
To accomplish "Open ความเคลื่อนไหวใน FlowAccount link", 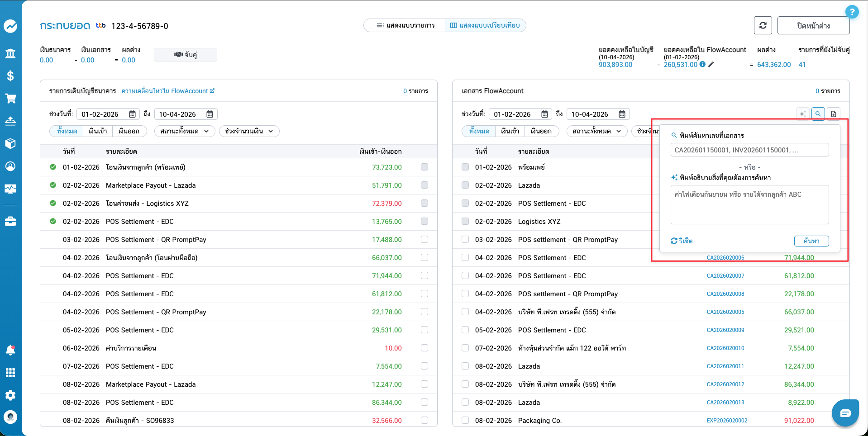I will coord(168,91).
